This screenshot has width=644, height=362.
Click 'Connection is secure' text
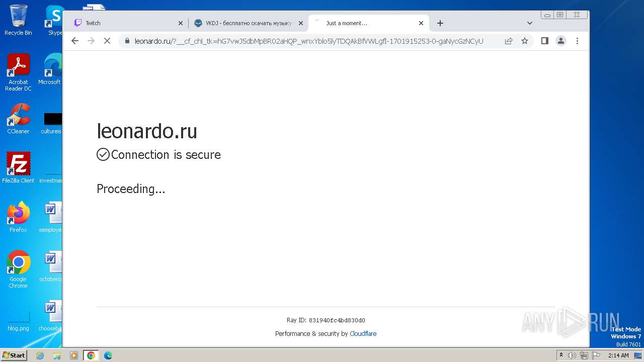coord(166,155)
